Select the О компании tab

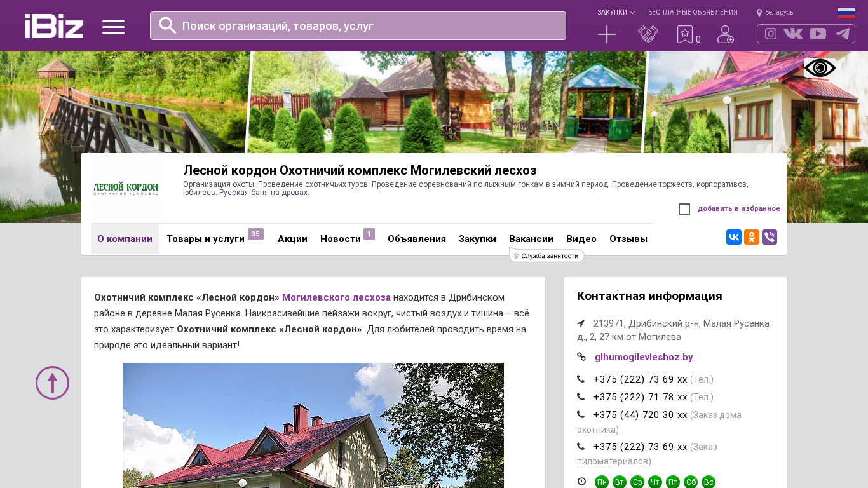pos(125,239)
